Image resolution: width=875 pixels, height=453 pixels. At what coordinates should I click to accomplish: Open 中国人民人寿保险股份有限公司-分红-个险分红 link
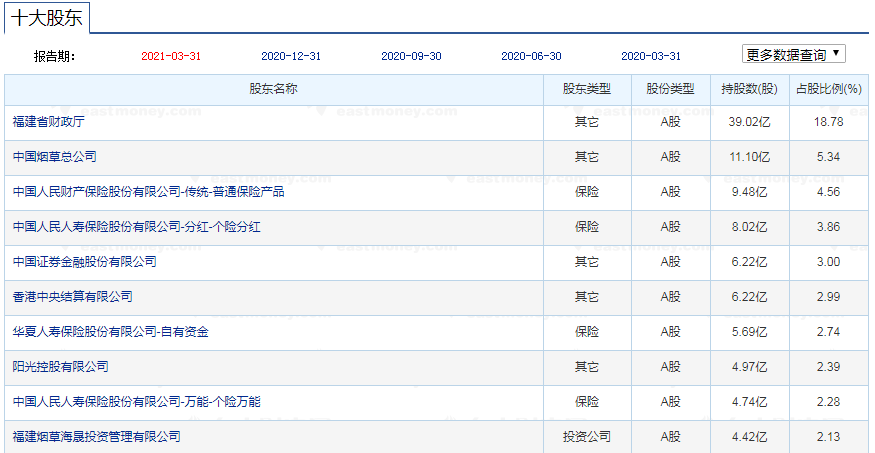137,227
